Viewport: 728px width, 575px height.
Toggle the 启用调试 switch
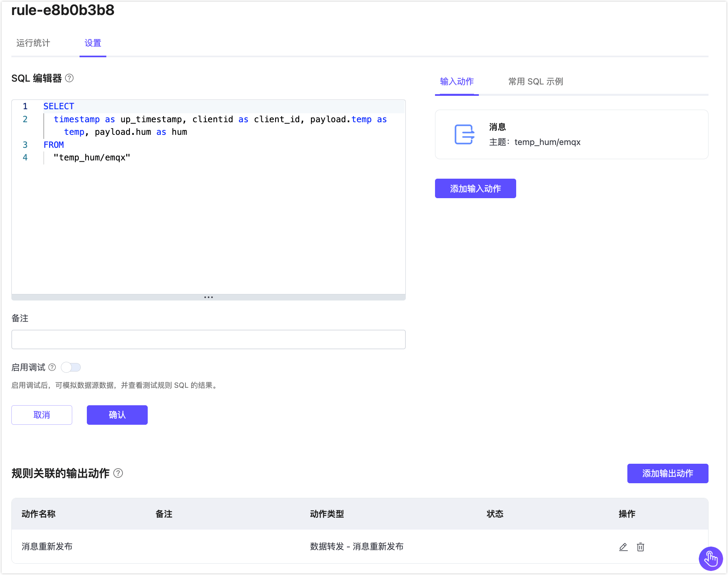coord(71,367)
